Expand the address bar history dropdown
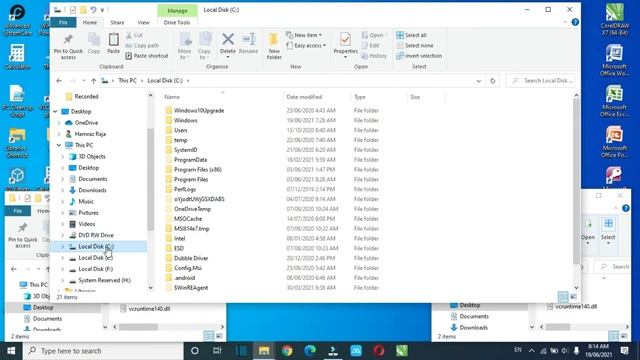Screen dimensions: 640x360 479,81
